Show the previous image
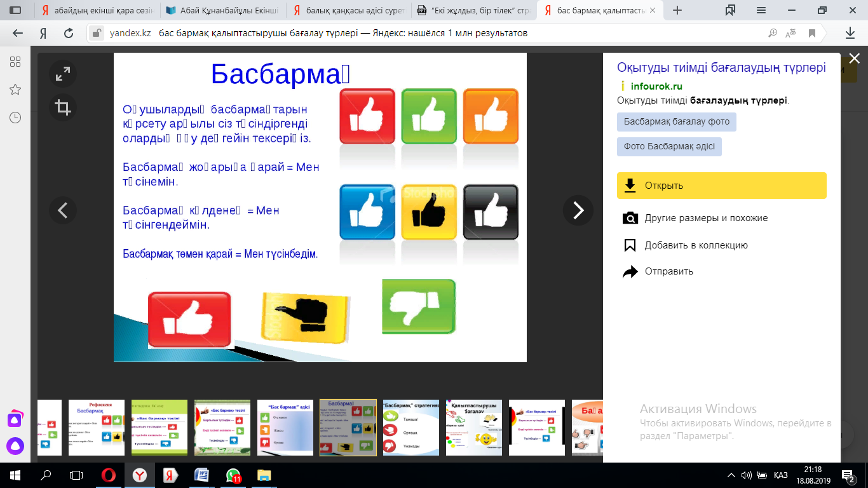The width and height of the screenshot is (868, 488). point(63,210)
